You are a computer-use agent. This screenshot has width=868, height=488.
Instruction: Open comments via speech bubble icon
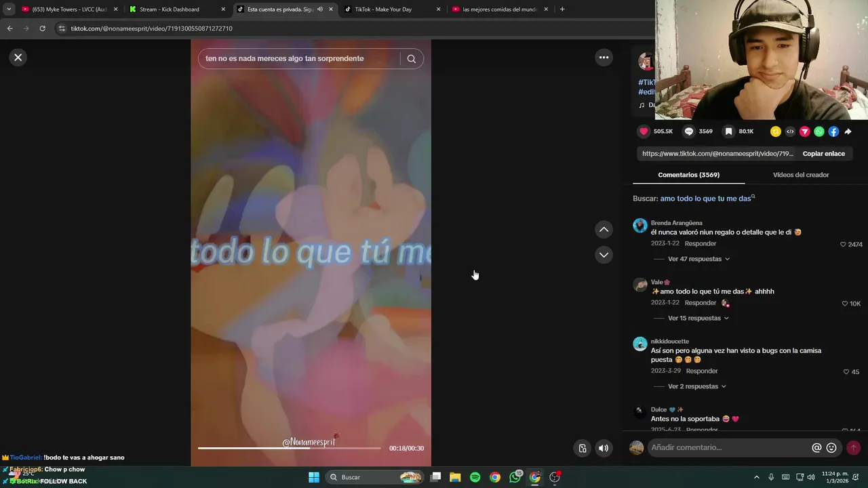(x=689, y=131)
